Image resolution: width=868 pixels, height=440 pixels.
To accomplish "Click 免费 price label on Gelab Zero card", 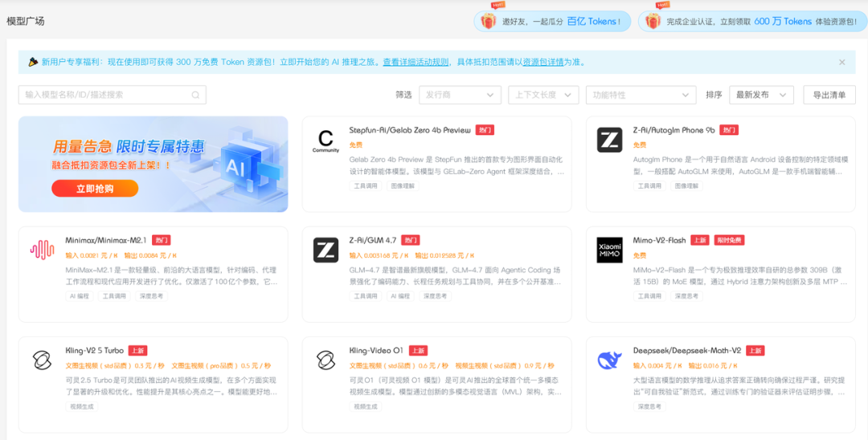I will (356, 145).
